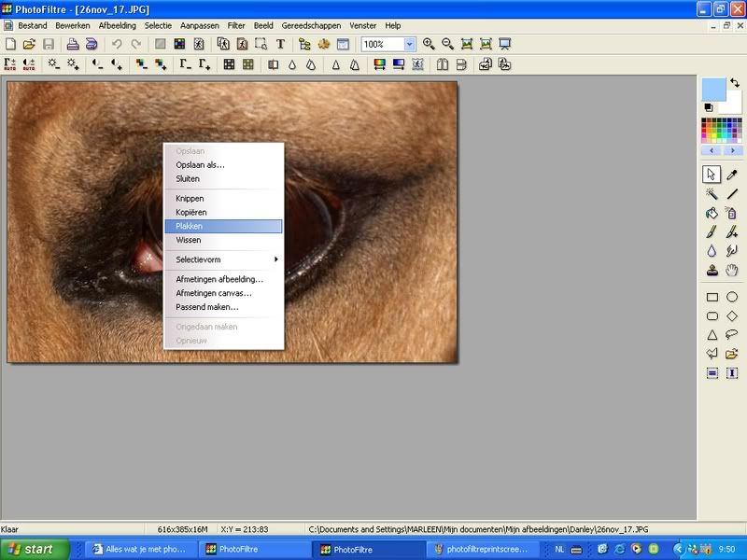This screenshot has width=747, height=560.
Task: Open the zoom percentage dropdown
Action: tap(409, 44)
